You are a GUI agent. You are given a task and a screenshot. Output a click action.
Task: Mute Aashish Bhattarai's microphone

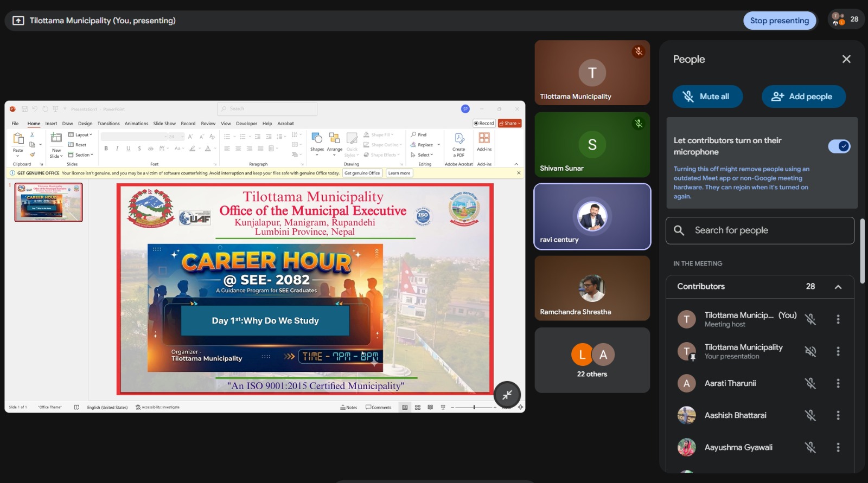810,415
